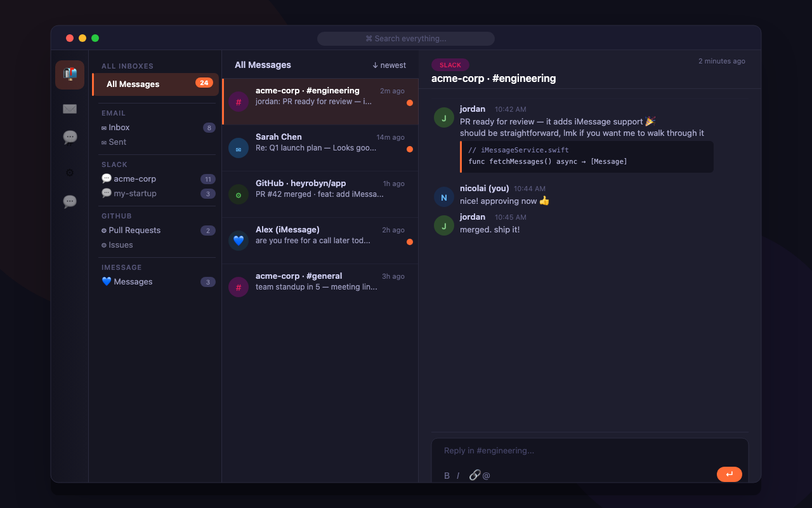Viewport: 812px width, 508px height.
Task: Click the hashtag avatar of the #engineering conversation
Action: pos(239,102)
